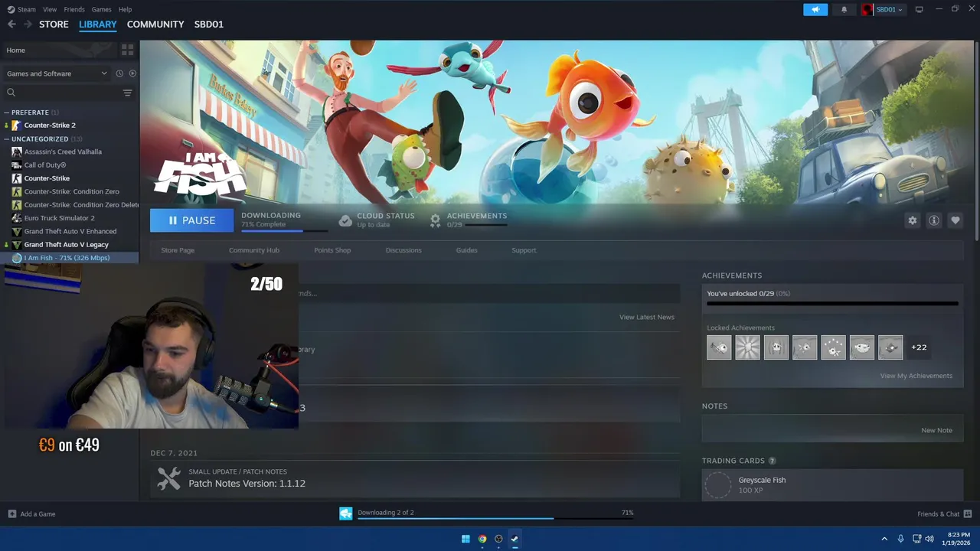This screenshot has width=980, height=551.
Task: Open the Greyscale Fish badge
Action: 718,485
